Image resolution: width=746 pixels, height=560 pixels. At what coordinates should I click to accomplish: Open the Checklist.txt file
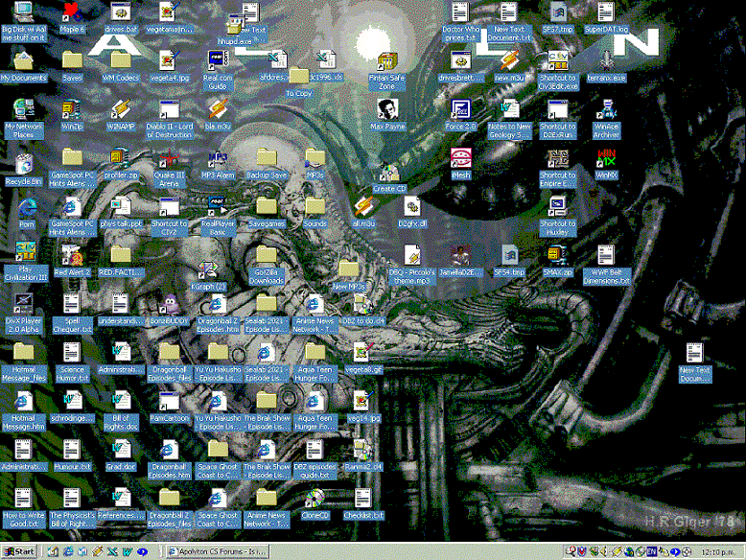[x=363, y=499]
